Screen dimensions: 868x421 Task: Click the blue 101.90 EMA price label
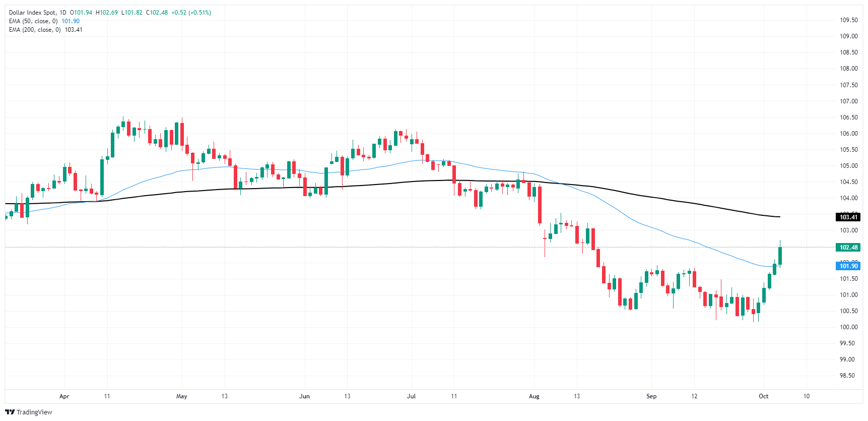point(848,266)
